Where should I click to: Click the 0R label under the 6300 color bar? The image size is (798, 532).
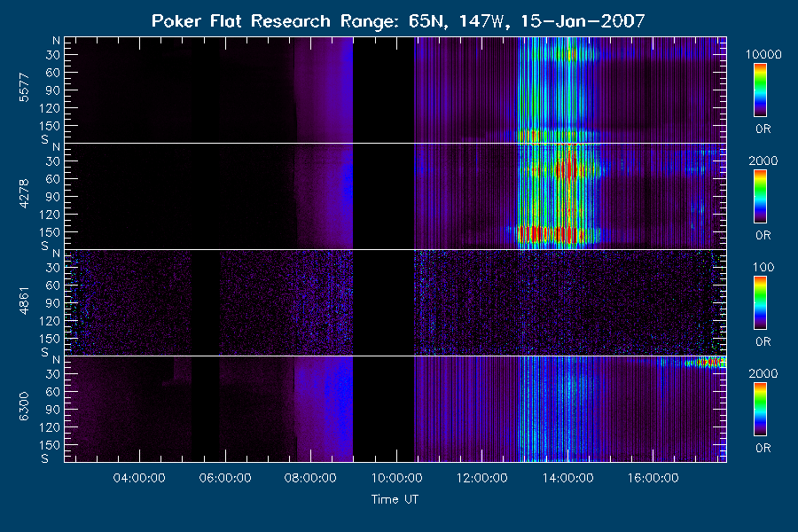pos(763,448)
